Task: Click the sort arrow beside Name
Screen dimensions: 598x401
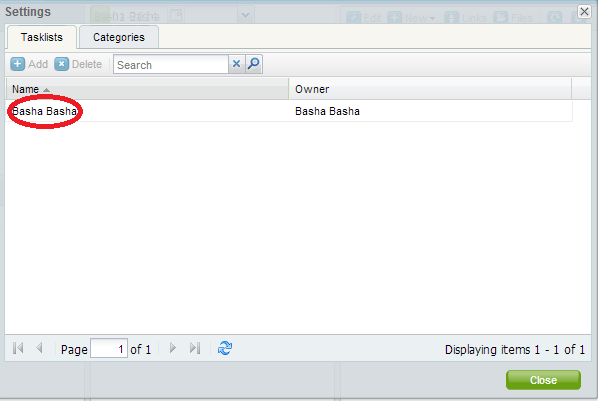Action: click(47, 90)
